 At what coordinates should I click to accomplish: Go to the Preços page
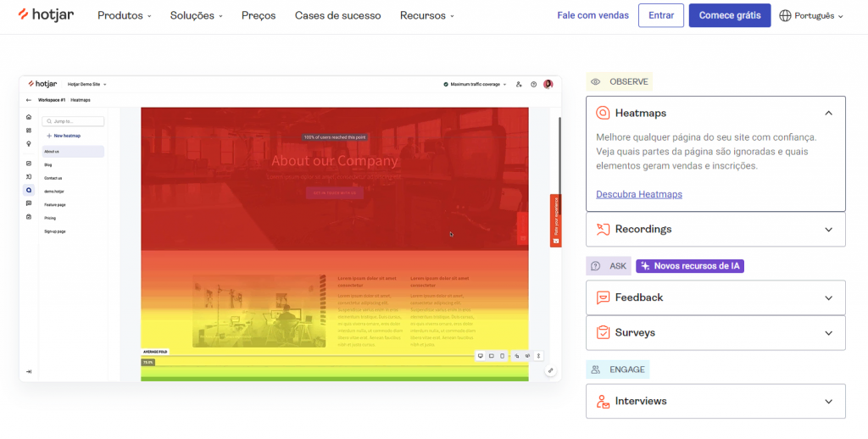pyautogui.click(x=259, y=15)
